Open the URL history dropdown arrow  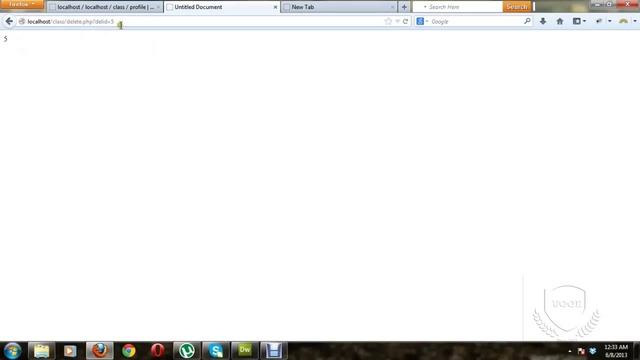pos(397,21)
